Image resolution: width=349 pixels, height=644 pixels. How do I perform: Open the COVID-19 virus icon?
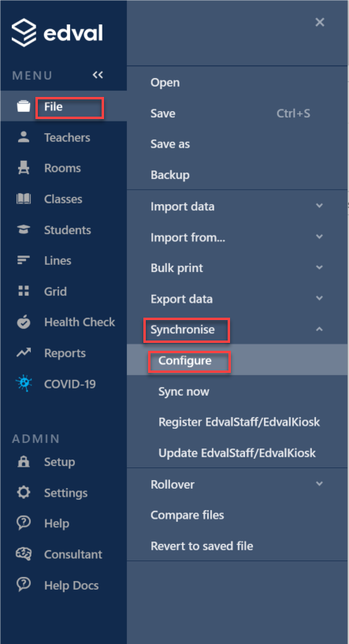pos(24,384)
